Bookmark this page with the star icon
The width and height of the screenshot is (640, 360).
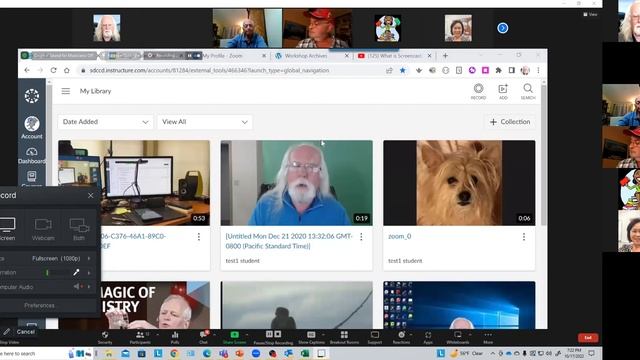click(x=403, y=70)
